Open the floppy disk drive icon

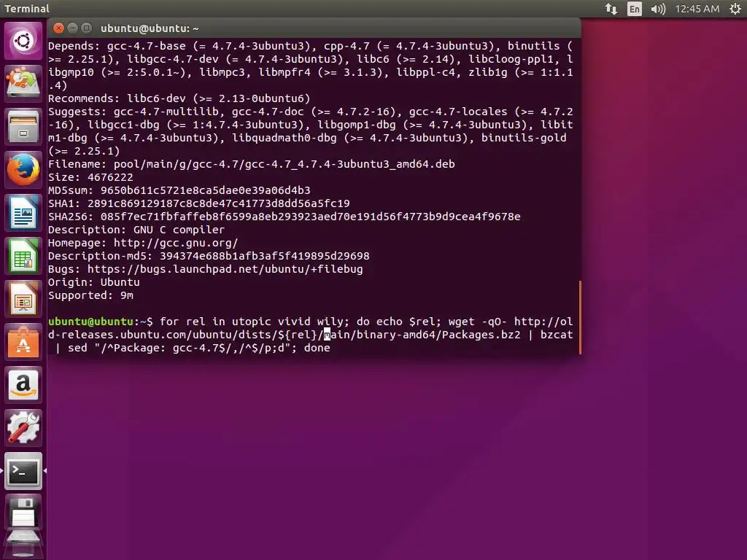coord(23,513)
